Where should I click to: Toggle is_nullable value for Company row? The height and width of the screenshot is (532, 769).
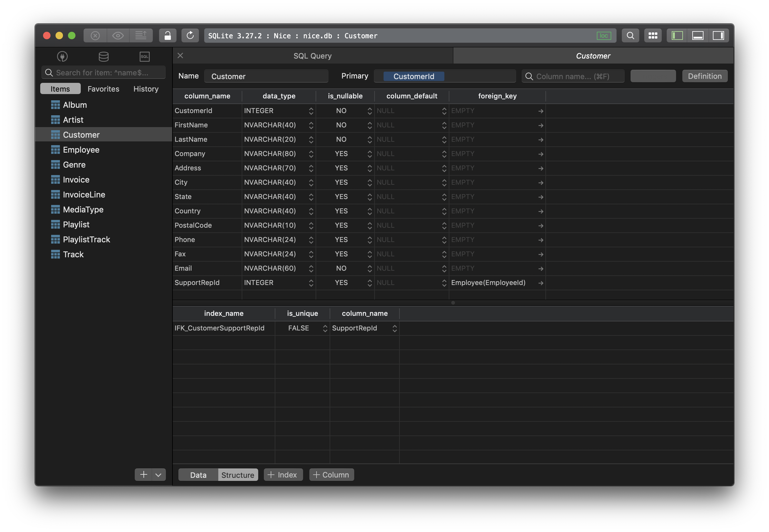click(x=369, y=154)
